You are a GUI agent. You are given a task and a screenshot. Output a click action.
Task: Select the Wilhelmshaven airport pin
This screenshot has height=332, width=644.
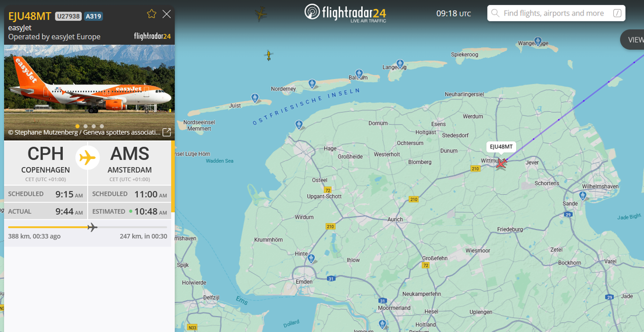584,195
